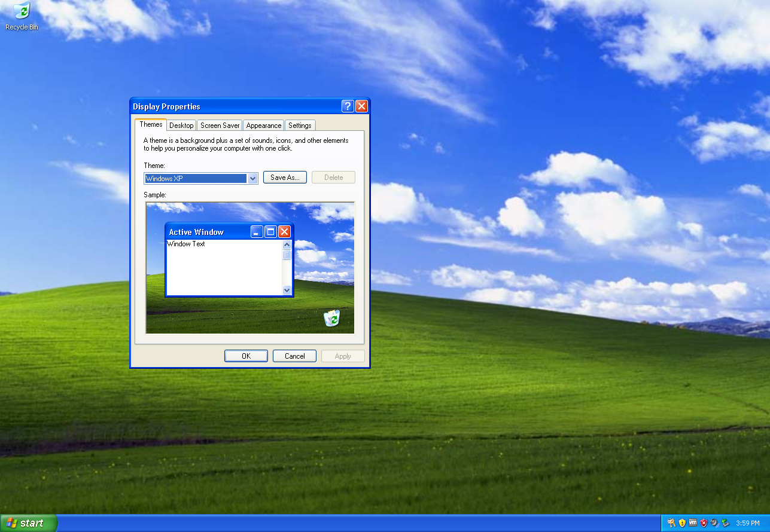Image resolution: width=770 pixels, height=532 pixels.
Task: Click the volume speaker tray icon
Action: 714,523
